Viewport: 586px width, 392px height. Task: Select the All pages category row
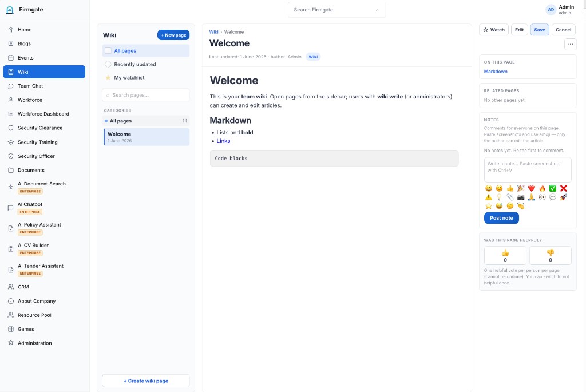click(146, 121)
